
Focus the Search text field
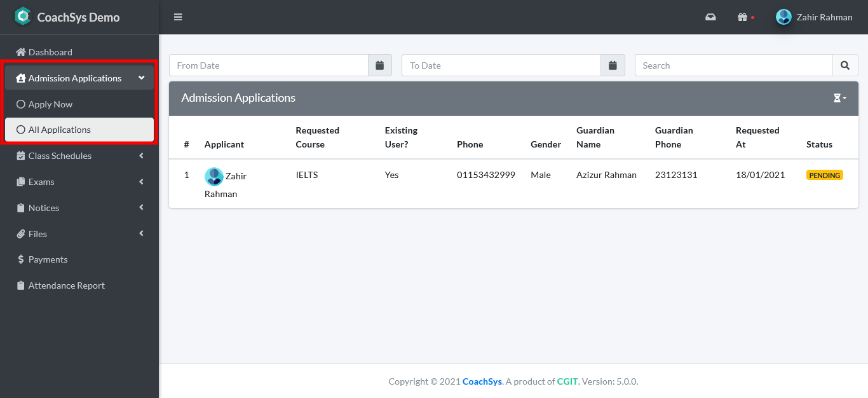[x=733, y=65]
